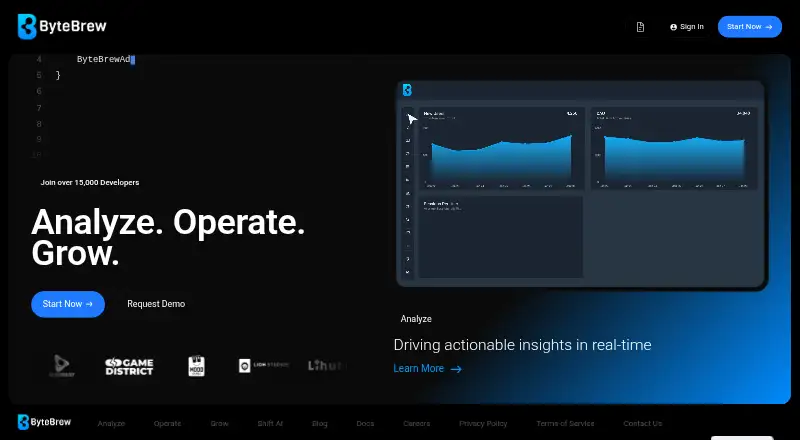Click Learn More arrow link

pos(428,369)
